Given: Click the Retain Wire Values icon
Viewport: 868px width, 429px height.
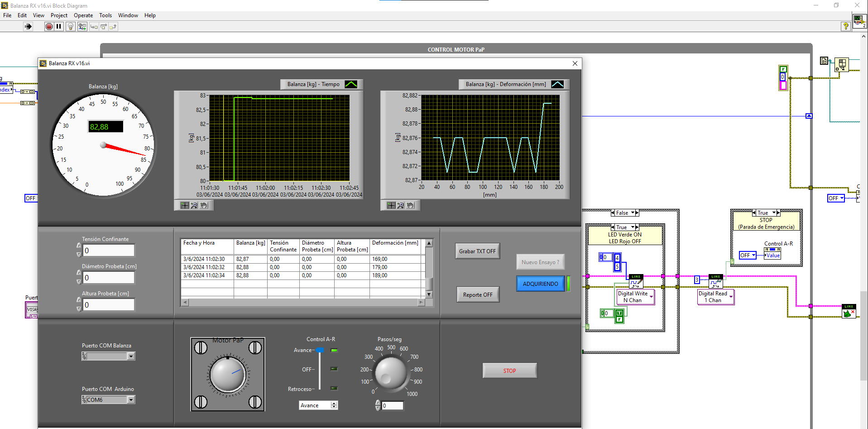Looking at the screenshot, I should click(x=82, y=27).
